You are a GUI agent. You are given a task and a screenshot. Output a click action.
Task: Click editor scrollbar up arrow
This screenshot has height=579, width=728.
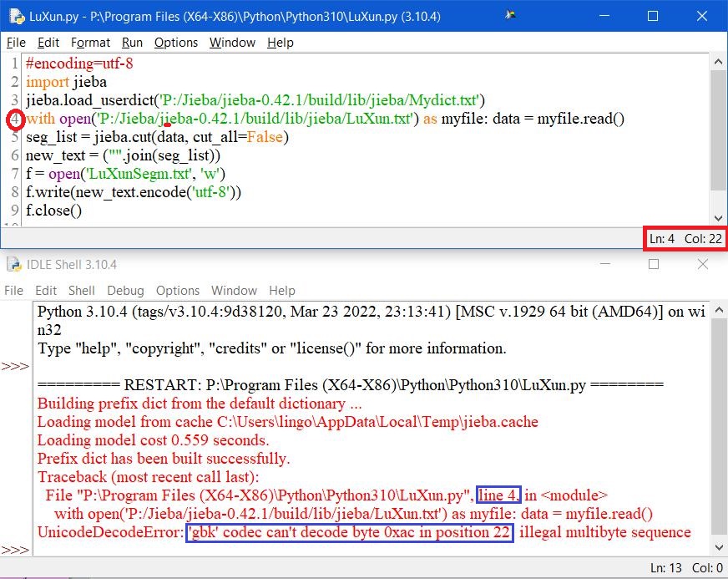(718, 61)
